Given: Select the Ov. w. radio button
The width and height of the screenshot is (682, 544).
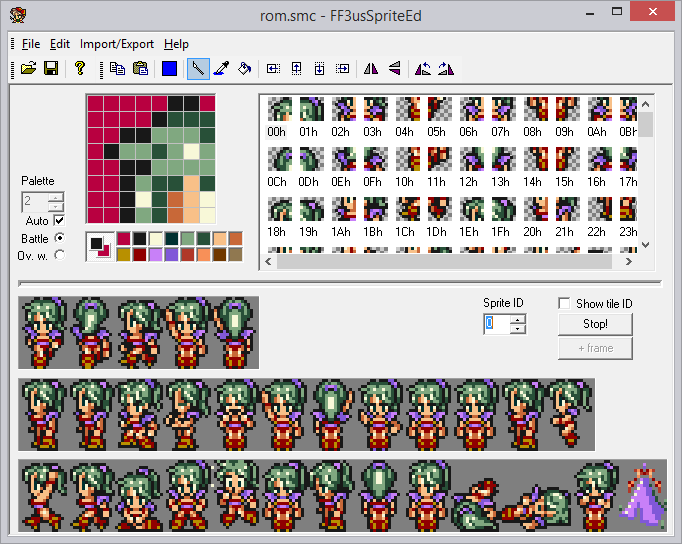Looking at the screenshot, I should click(x=59, y=255).
